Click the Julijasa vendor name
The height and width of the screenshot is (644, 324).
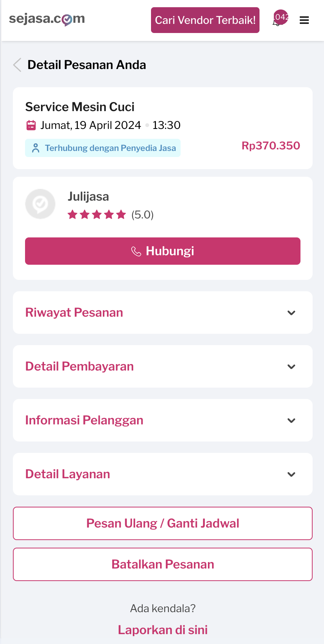pyautogui.click(x=88, y=196)
